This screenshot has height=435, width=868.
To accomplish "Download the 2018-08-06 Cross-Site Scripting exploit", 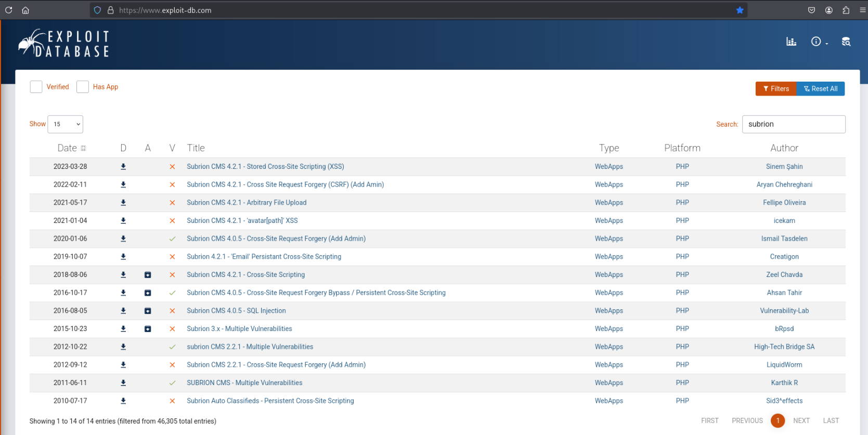I will [123, 275].
